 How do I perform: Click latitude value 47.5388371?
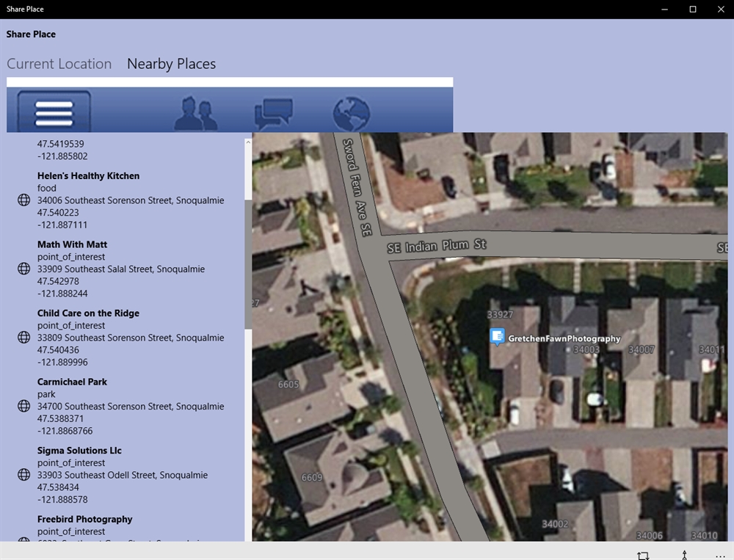[x=60, y=418]
